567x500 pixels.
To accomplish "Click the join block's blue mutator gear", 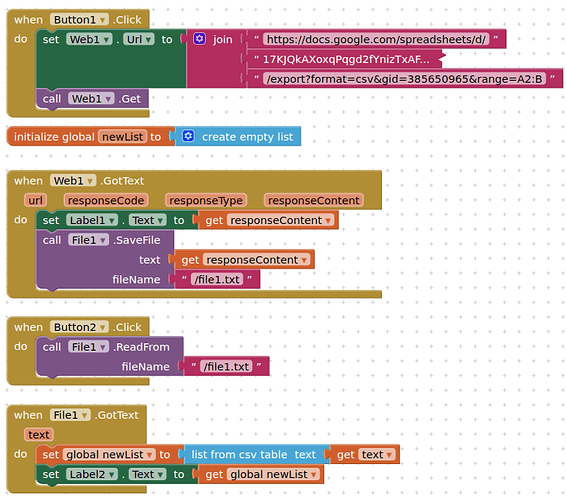I will click(199, 39).
